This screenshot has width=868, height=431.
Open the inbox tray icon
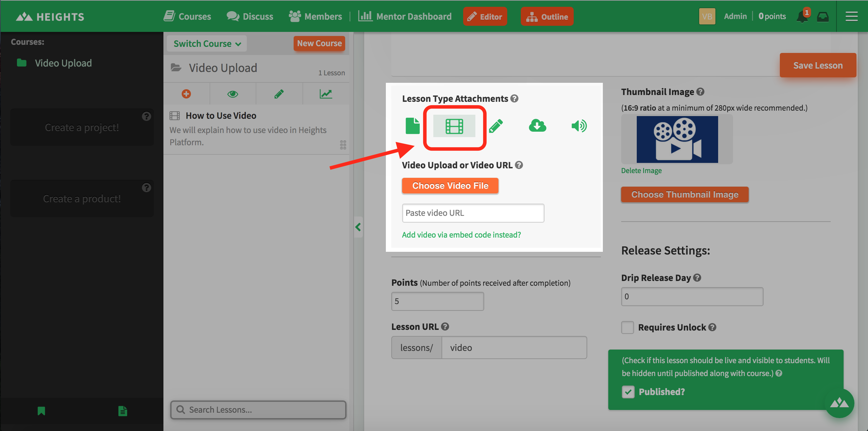(823, 17)
